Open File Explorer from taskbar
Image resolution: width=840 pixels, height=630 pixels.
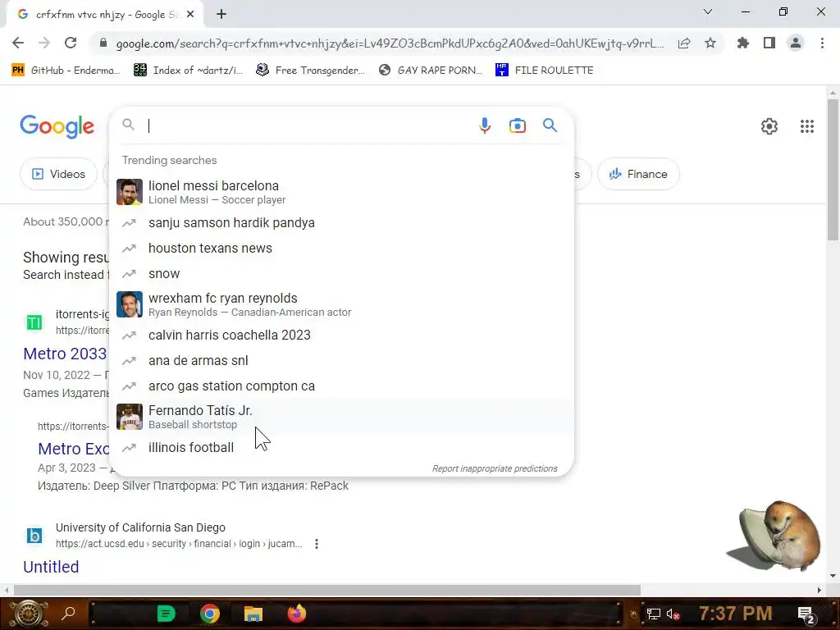tap(253, 614)
